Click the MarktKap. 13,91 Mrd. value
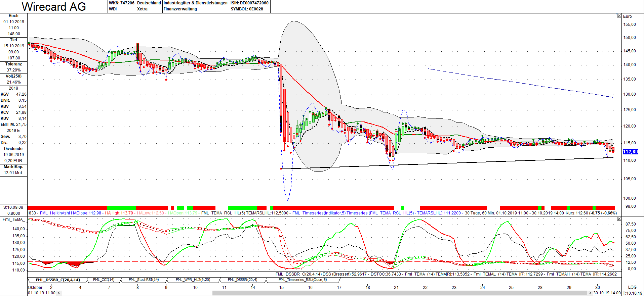The width and height of the screenshot is (644, 296). pyautogui.click(x=13, y=173)
